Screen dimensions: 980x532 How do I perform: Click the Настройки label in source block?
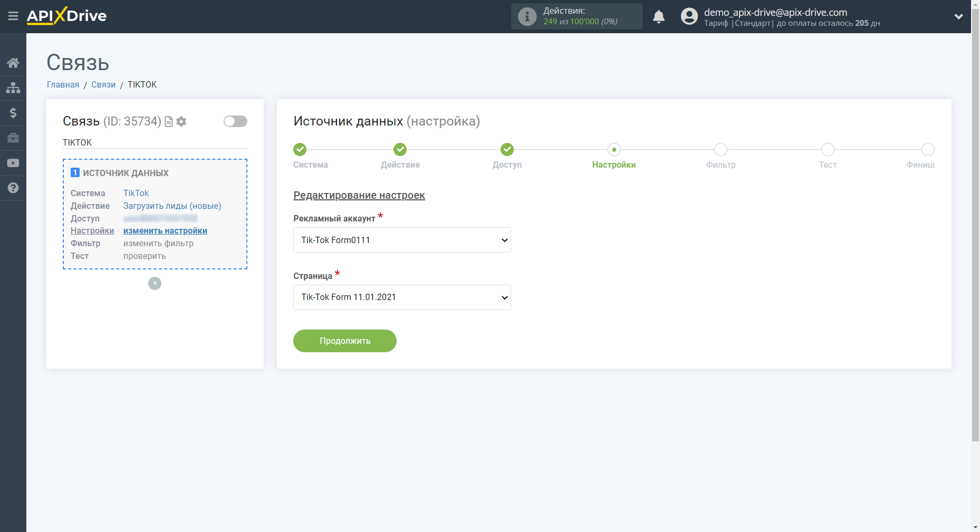92,231
